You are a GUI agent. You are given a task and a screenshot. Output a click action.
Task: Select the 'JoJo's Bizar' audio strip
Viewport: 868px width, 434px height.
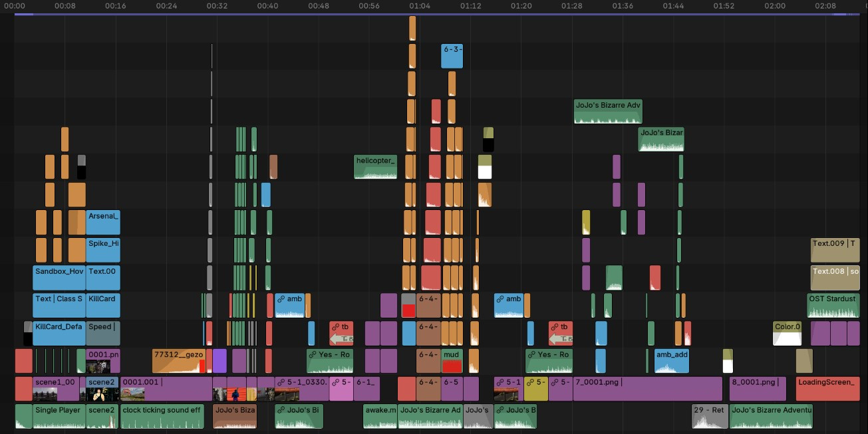[x=661, y=140]
